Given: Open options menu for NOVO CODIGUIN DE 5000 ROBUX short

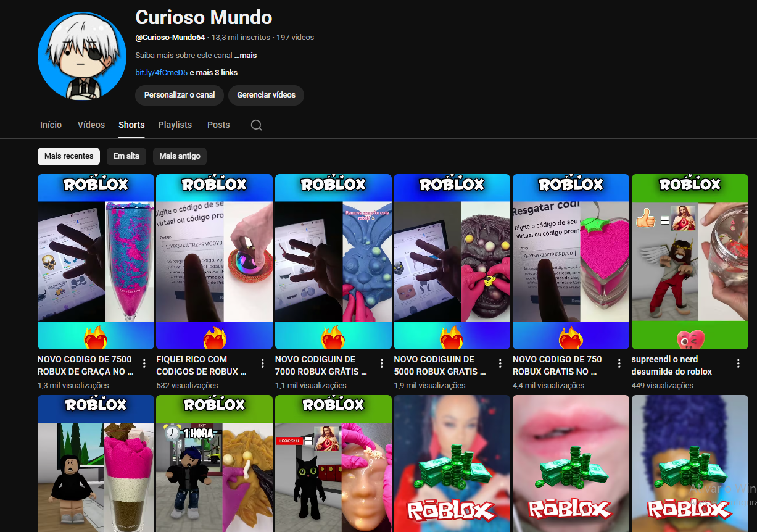Looking at the screenshot, I should (x=500, y=364).
